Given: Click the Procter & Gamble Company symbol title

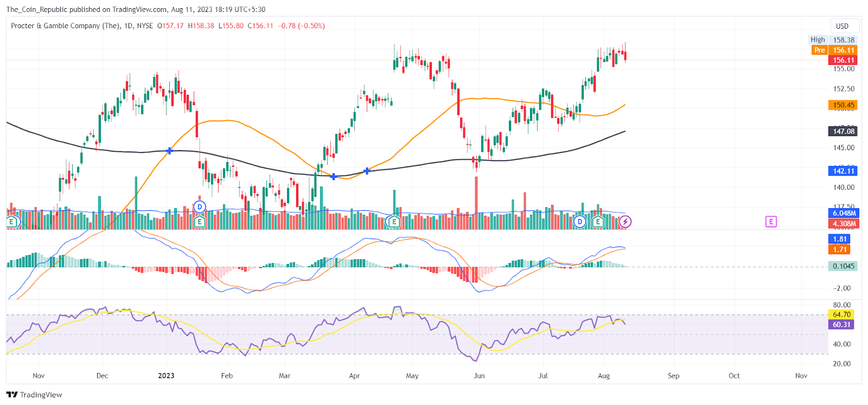Looking at the screenshot, I should (66, 25).
